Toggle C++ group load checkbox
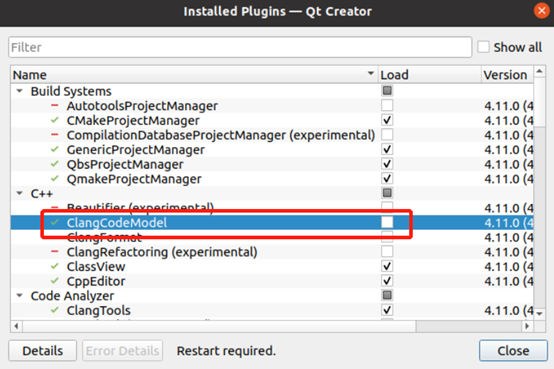This screenshot has height=369, width=554. pos(387,193)
